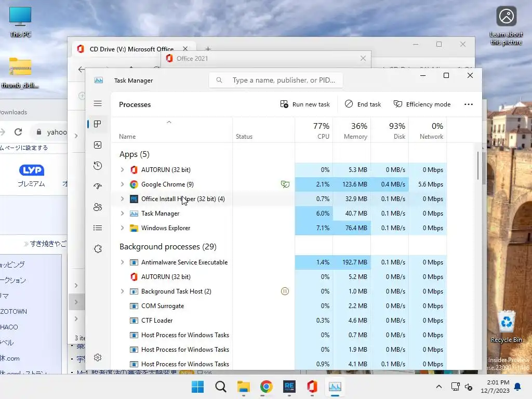Viewport: 532px width, 399px height.
Task: Click the Task Manager vertical scrollbar
Action: coord(478,166)
